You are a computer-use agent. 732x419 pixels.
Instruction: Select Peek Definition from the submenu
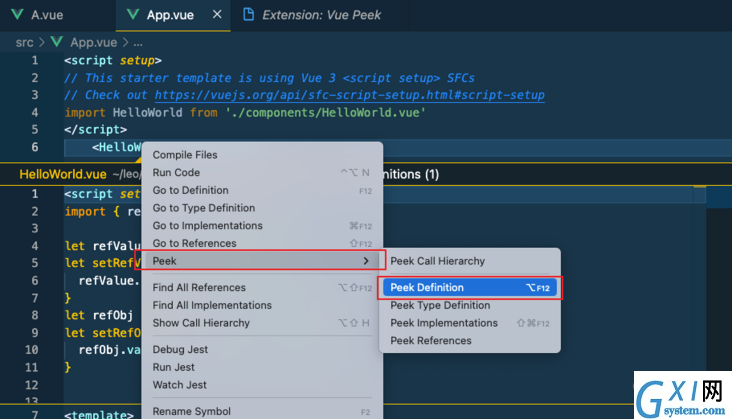click(470, 287)
